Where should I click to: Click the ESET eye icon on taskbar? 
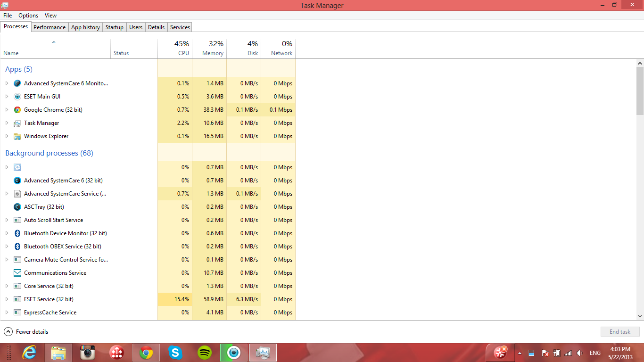click(x=234, y=353)
